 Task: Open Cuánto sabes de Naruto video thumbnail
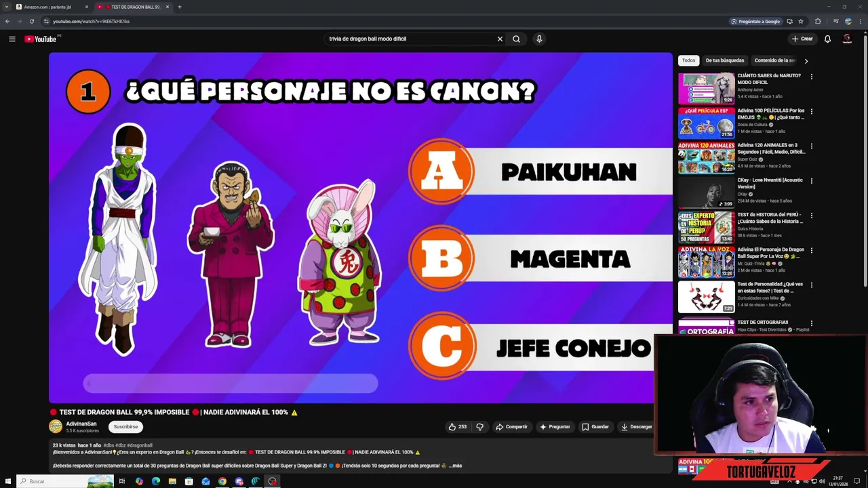(x=707, y=88)
